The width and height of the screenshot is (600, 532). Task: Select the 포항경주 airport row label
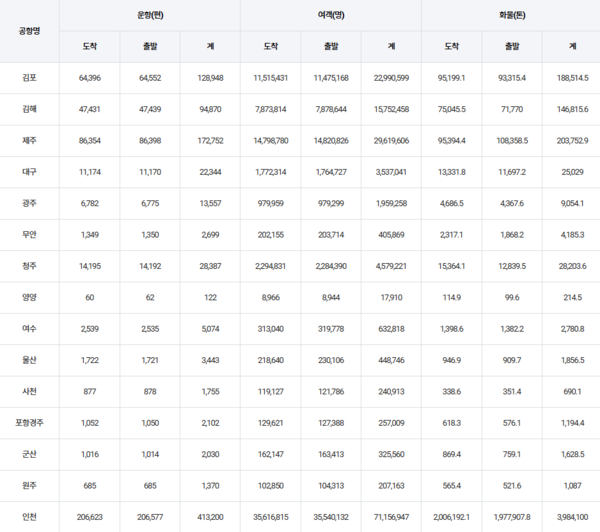pos(29,423)
